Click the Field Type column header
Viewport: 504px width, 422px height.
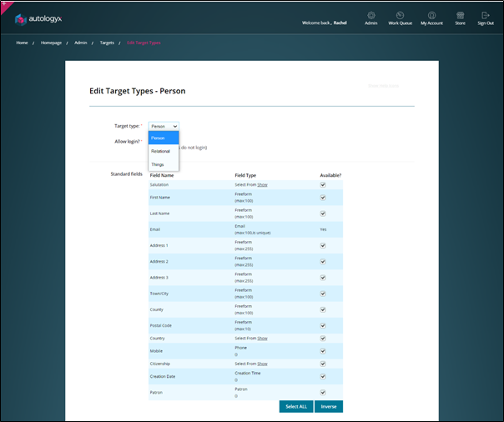245,175
